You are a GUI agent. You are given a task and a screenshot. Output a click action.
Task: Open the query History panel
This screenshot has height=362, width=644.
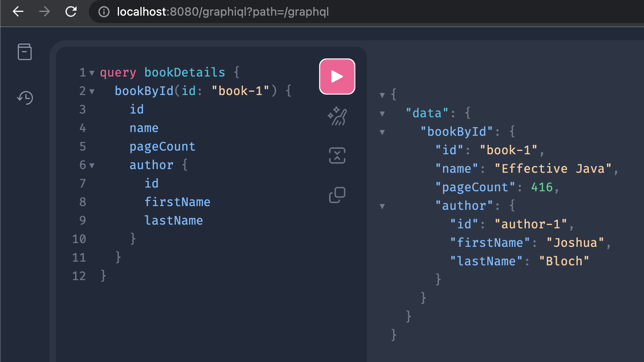[25, 98]
